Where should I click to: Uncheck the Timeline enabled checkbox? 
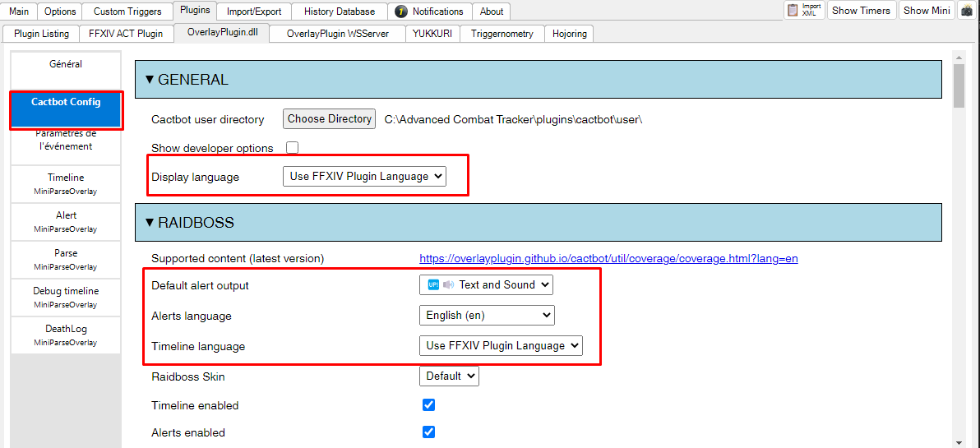[x=428, y=405]
